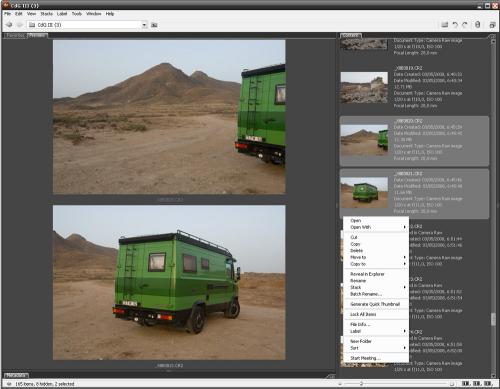500x389 pixels.
Task: Select the Content panel tab
Action: (351, 35)
